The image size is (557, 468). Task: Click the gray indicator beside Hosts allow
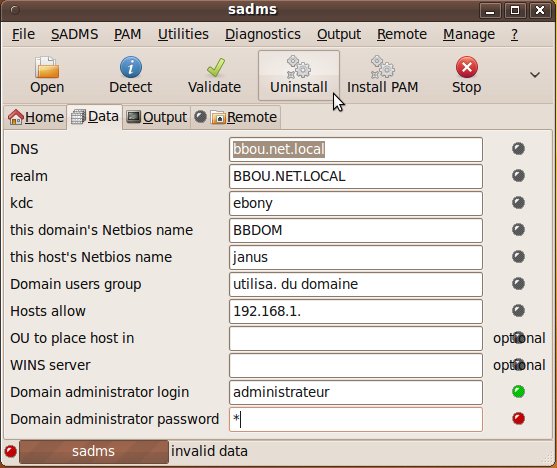[518, 311]
